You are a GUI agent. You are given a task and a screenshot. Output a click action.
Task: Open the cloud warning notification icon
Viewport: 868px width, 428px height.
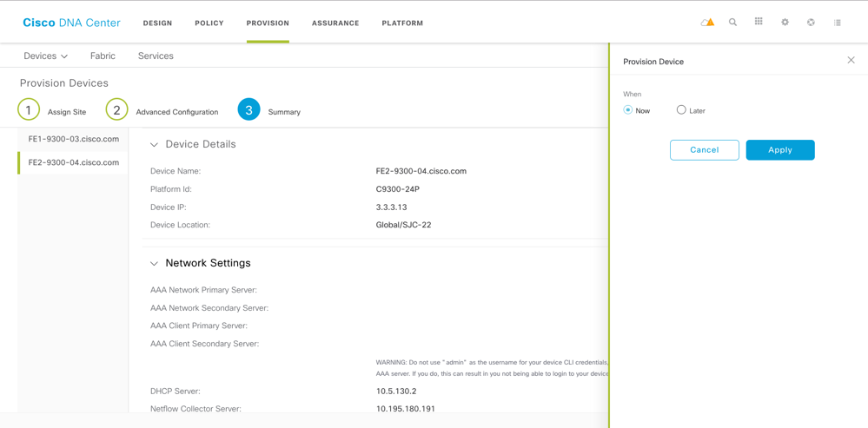(x=707, y=23)
